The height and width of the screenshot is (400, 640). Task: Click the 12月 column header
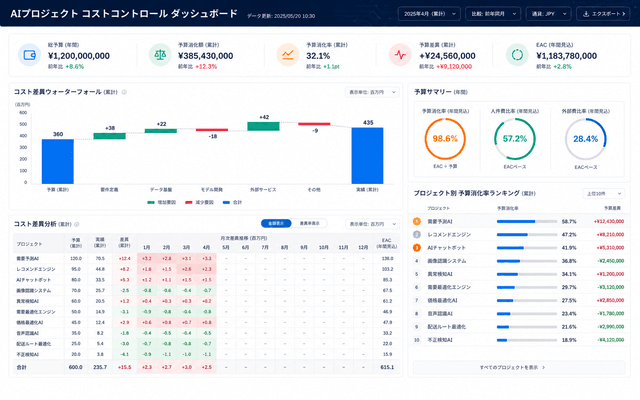point(363,247)
